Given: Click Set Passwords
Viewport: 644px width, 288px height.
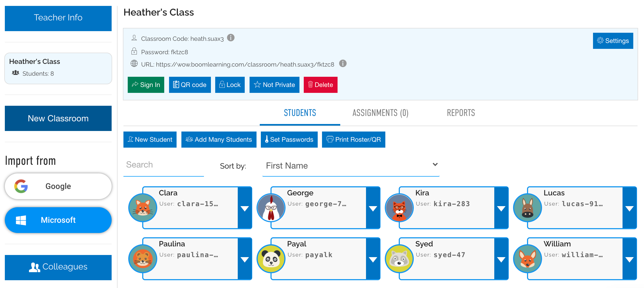Looking at the screenshot, I should pos(289,140).
